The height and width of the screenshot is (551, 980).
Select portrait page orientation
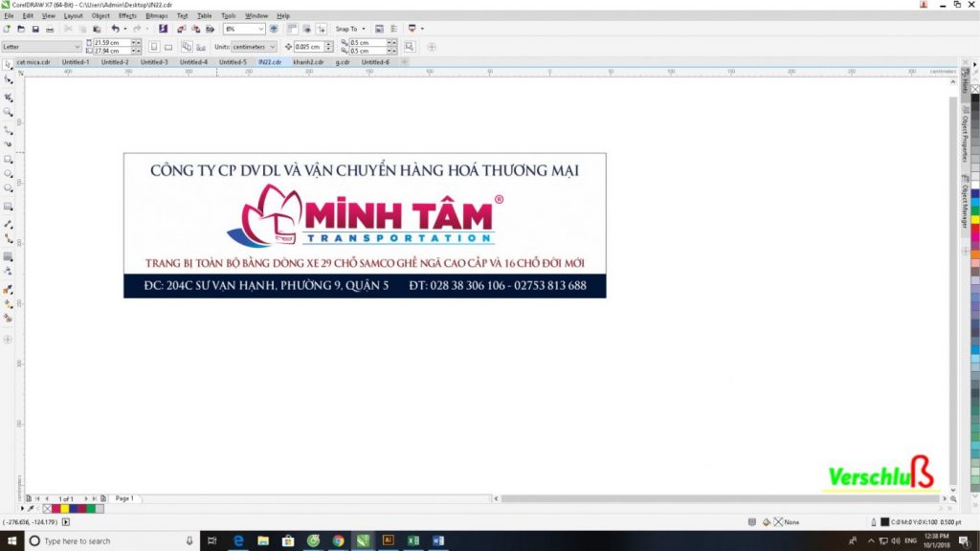coord(154,47)
